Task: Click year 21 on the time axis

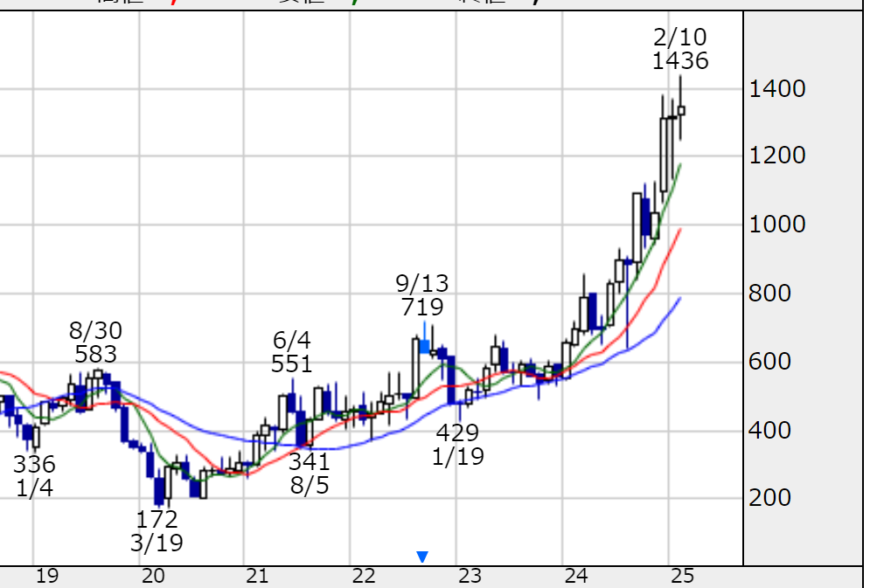Action: 257,576
